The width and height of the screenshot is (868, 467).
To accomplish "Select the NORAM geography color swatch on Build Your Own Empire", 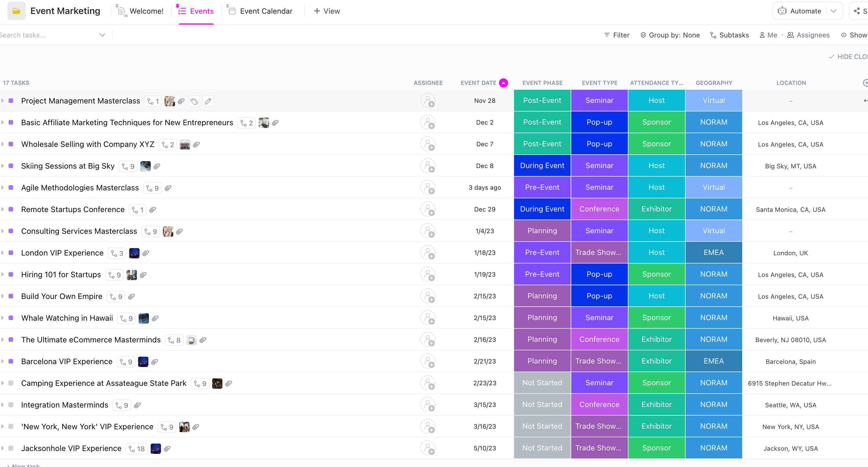I will 713,296.
